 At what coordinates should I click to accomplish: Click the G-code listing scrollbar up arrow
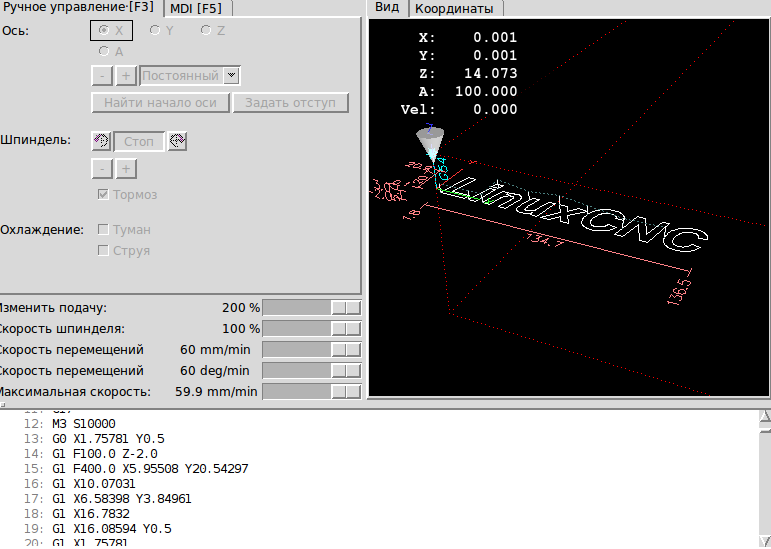pos(765,417)
